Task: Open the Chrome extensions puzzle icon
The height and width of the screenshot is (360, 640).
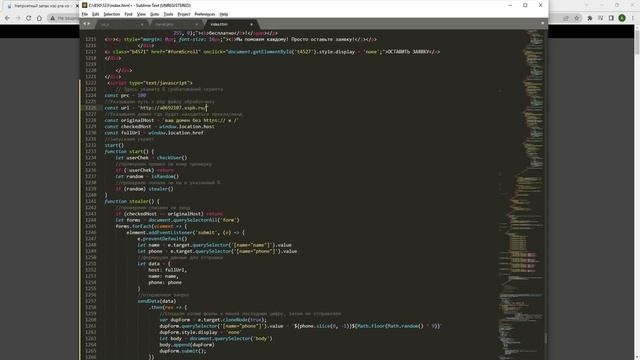Action: tap(590, 18)
